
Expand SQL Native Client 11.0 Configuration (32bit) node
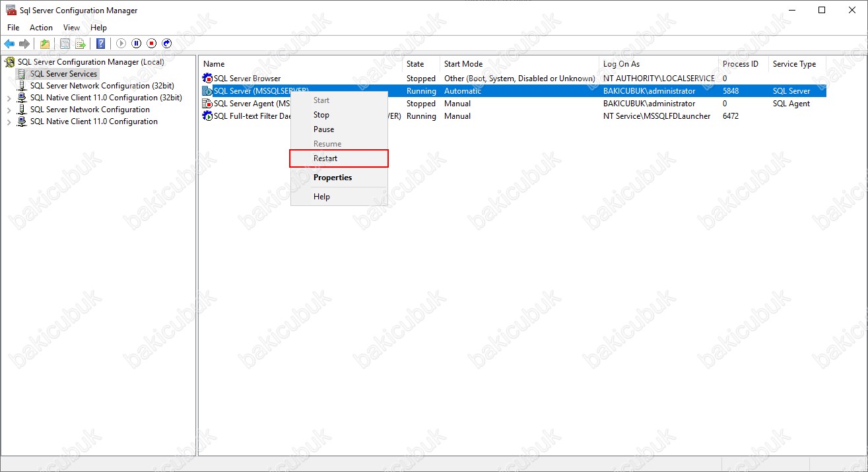point(9,98)
